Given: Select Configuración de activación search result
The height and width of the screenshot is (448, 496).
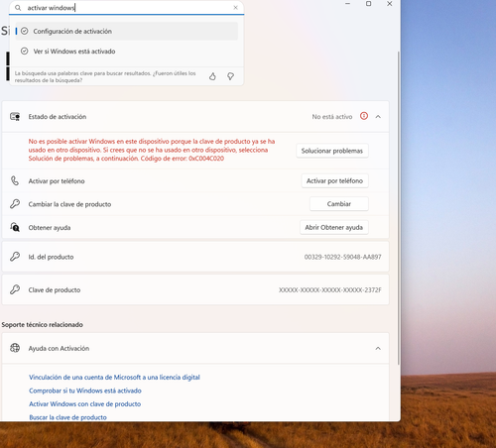Looking at the screenshot, I should [127, 31].
